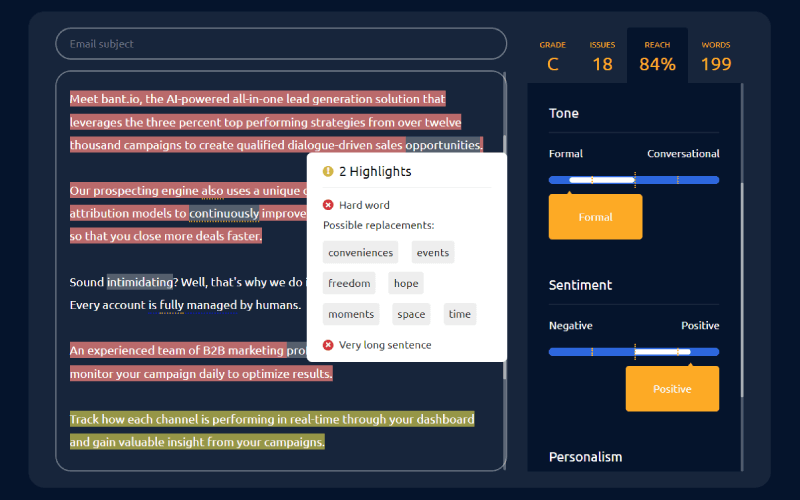This screenshot has width=800, height=500.
Task: Choose the 'events' replacement chip
Action: tap(432, 253)
